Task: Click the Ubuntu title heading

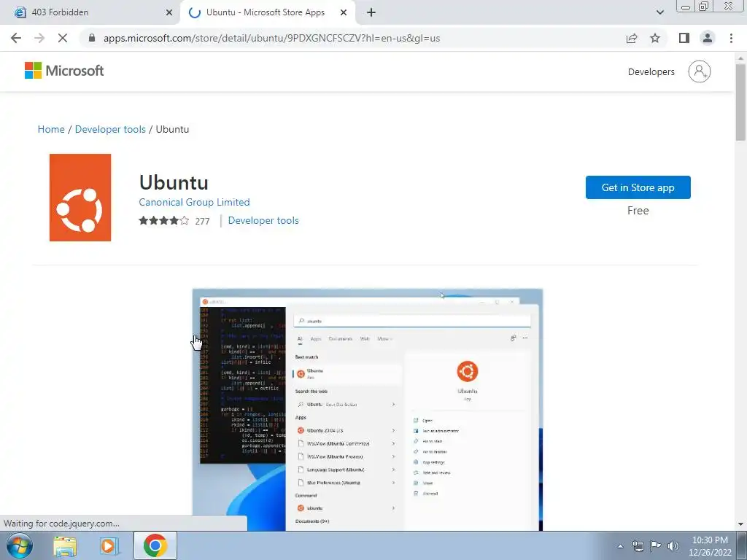Action: click(174, 182)
